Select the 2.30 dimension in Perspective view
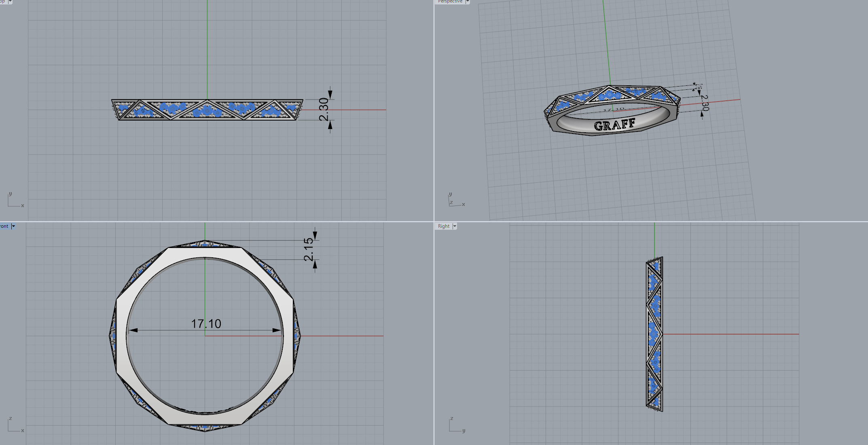This screenshot has height=445, width=868. click(x=705, y=103)
